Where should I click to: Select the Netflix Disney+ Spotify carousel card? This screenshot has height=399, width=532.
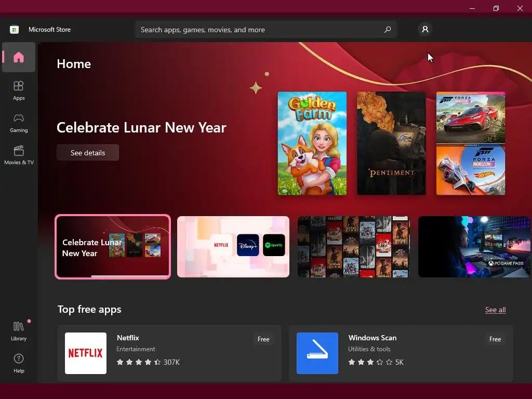tap(233, 247)
